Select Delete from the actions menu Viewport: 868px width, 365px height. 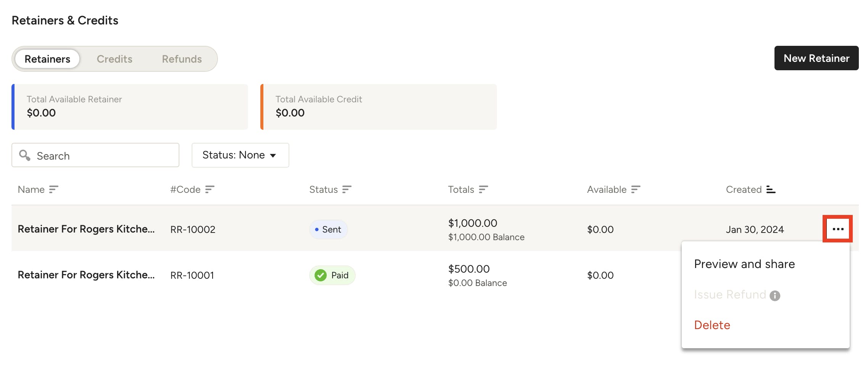(712, 325)
